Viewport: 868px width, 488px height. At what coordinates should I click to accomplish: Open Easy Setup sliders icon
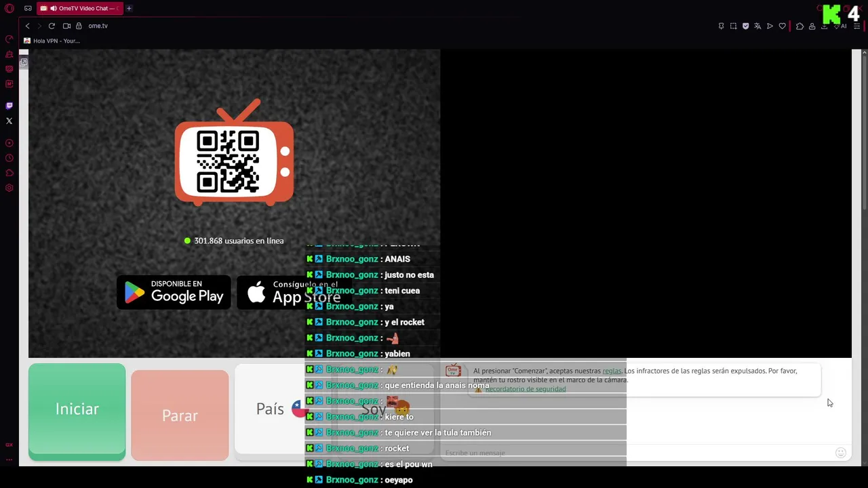tap(856, 26)
